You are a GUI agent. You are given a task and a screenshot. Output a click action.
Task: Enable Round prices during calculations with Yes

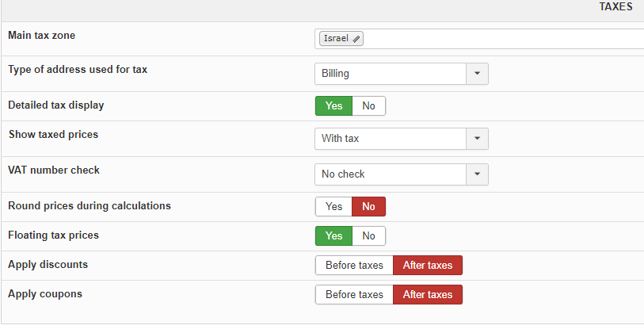tap(333, 207)
